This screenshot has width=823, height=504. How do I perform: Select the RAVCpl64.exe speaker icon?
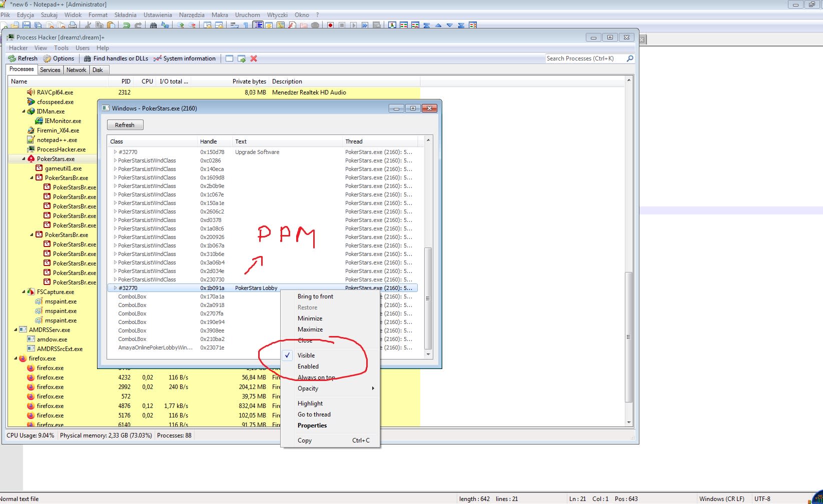point(31,92)
